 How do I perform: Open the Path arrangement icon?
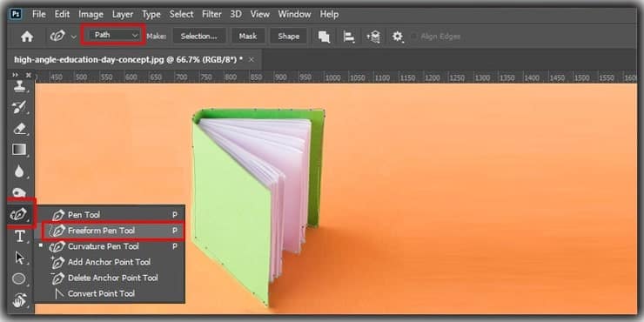coord(373,37)
